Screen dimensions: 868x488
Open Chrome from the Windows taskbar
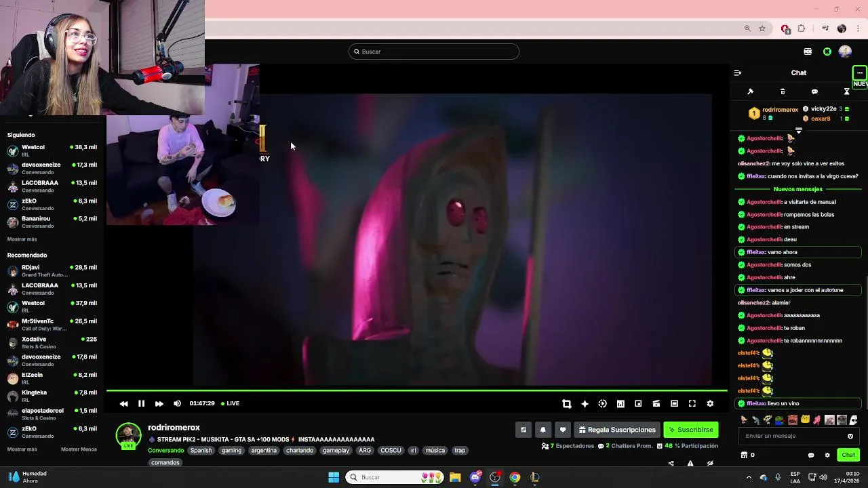tap(515, 477)
